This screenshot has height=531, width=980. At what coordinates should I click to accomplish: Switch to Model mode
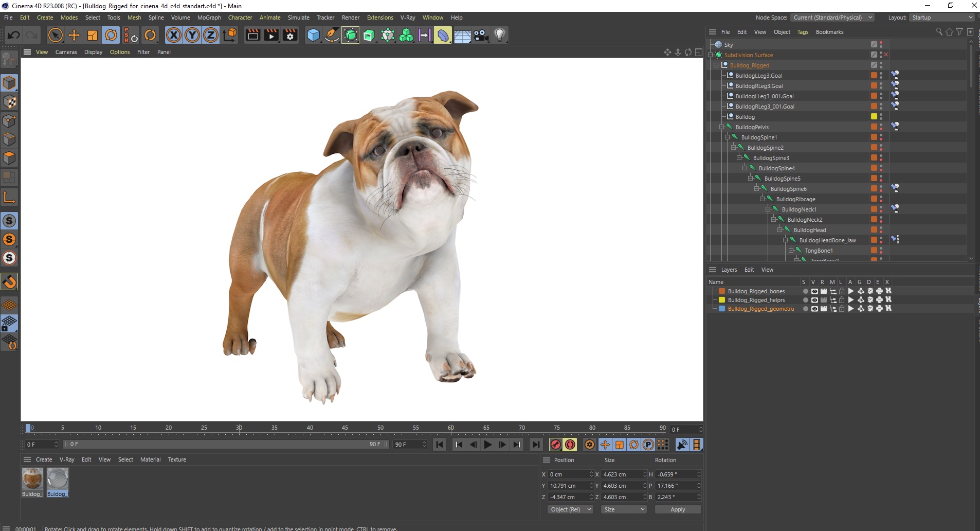point(9,83)
